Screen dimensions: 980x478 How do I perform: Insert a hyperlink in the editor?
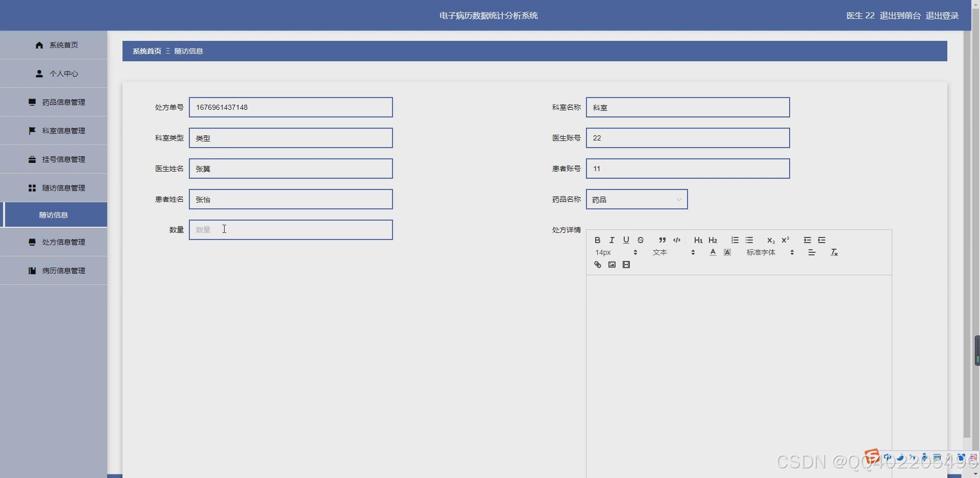[x=597, y=265]
